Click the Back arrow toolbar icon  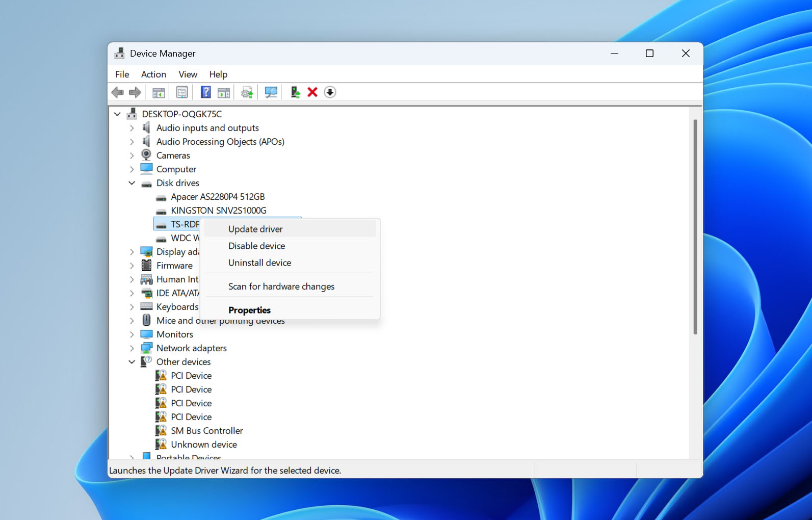click(118, 92)
